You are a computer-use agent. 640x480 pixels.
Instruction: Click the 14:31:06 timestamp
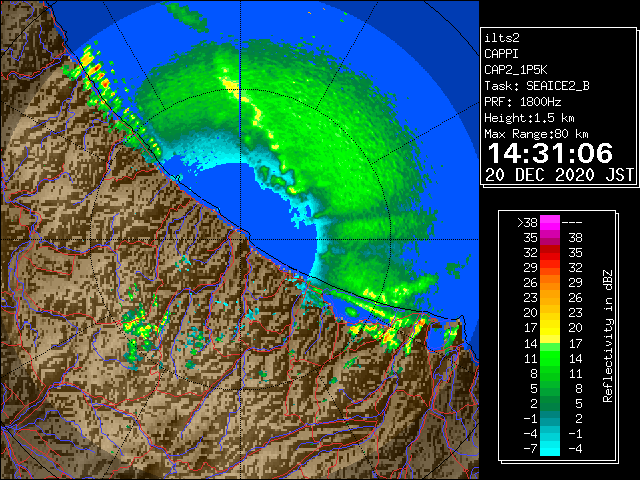pos(550,153)
